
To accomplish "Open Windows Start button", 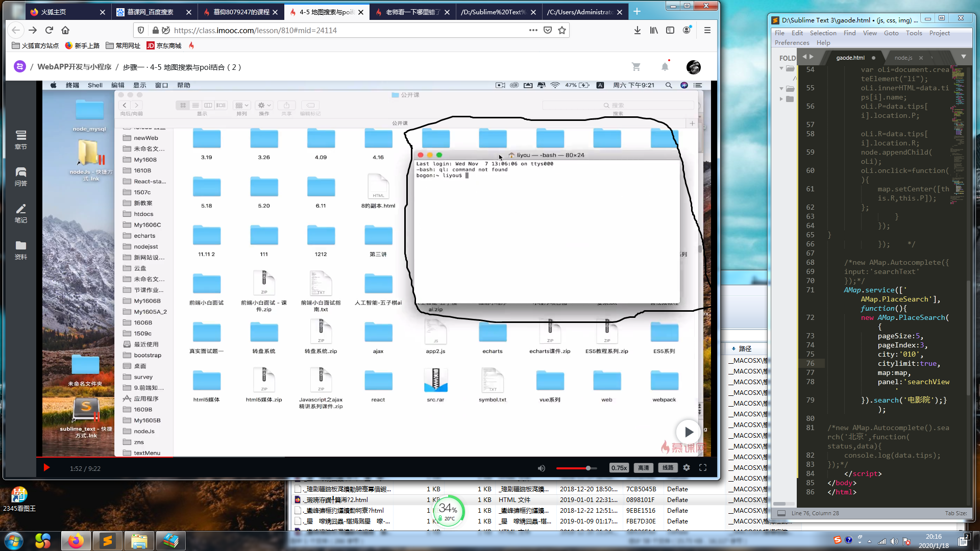I will 14,540.
